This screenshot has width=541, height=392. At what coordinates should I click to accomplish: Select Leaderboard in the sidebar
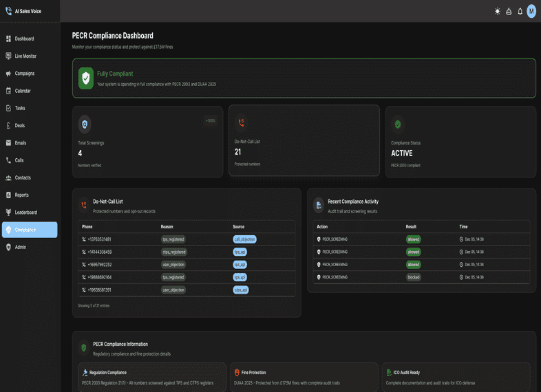pyautogui.click(x=30, y=213)
